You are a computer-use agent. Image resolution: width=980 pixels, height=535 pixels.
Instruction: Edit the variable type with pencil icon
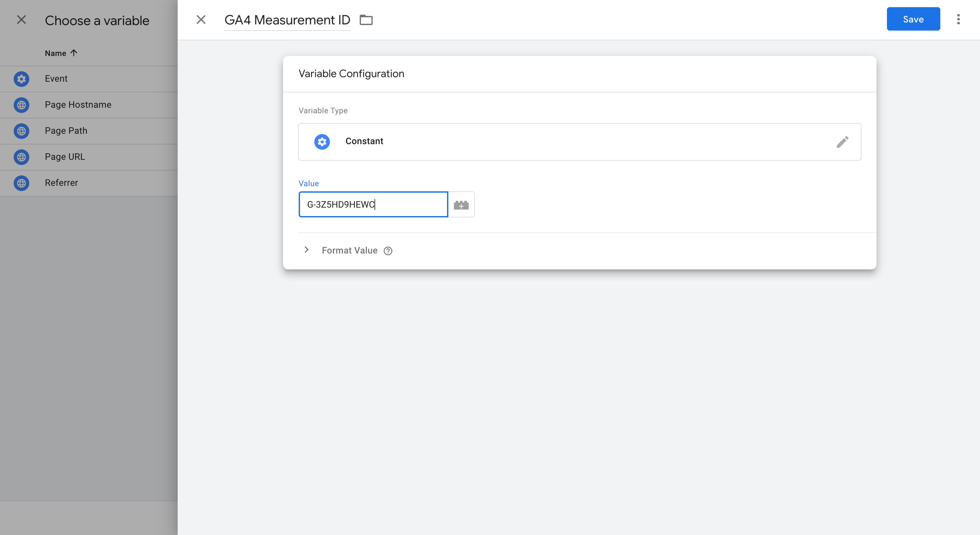(x=842, y=142)
